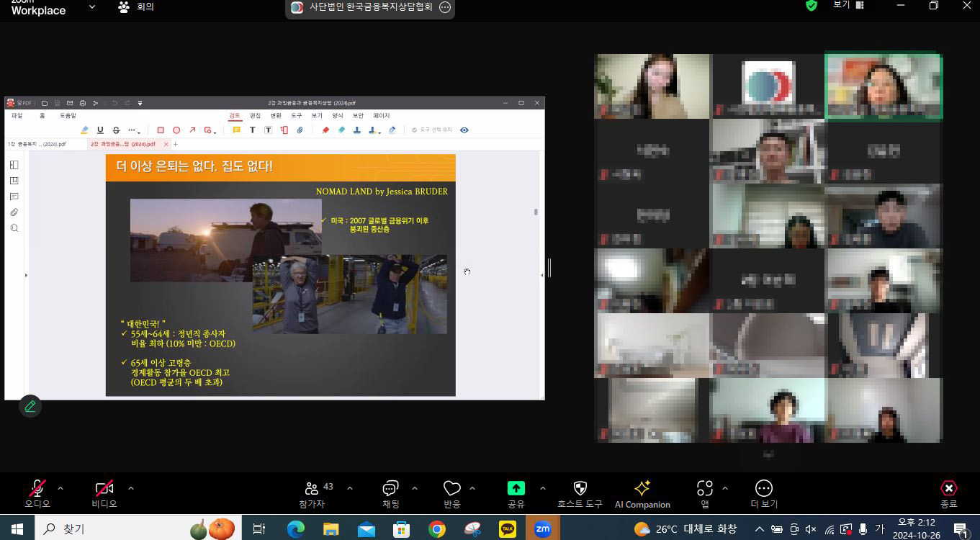The height and width of the screenshot is (540, 980).
Task: Open 호스트 도구 host tools
Action: 580,494
